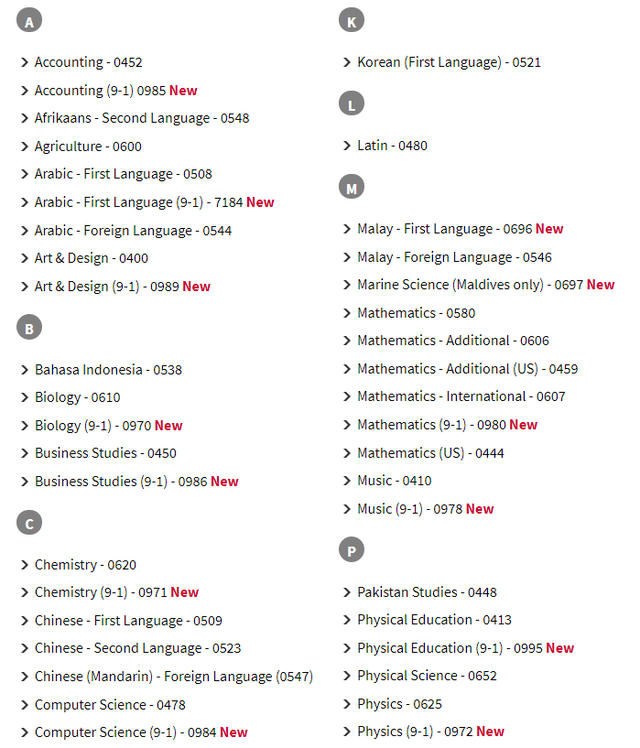Select Chinese (Mandarin) - Foreign Language (0547)
The height and width of the screenshot is (748, 640).
(174, 676)
